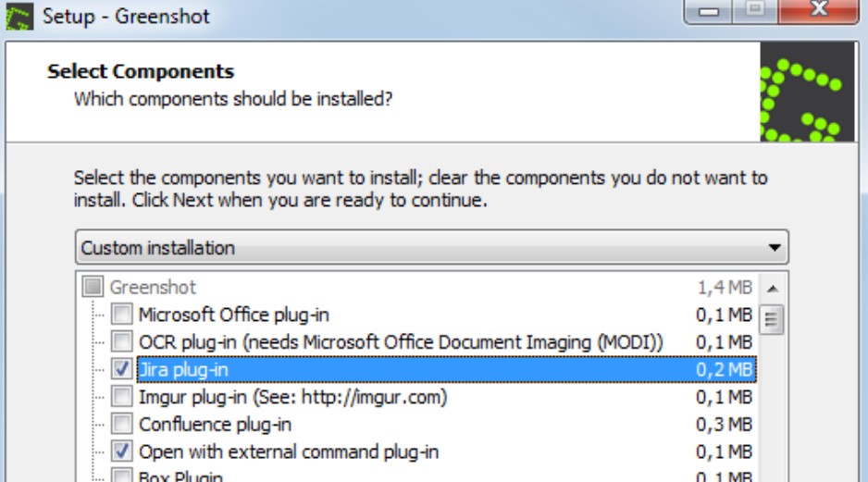This screenshot has height=482, width=868.
Task: Select the Confluence plug-in label
Action: click(215, 425)
